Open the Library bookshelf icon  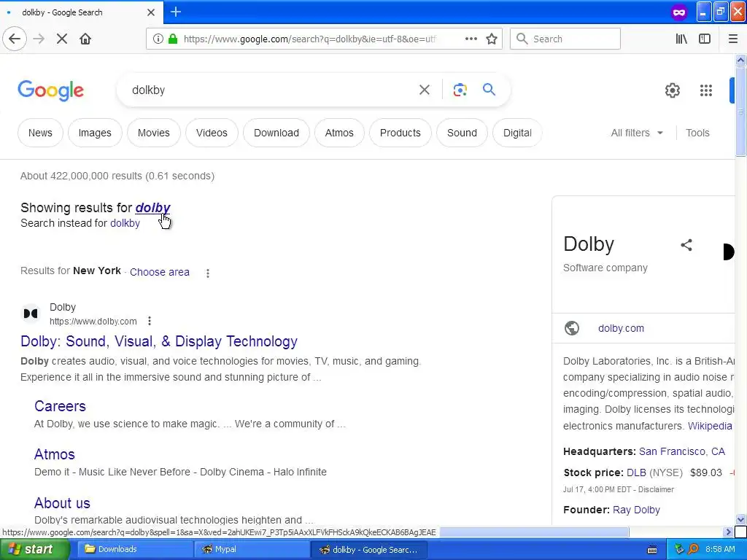click(681, 39)
